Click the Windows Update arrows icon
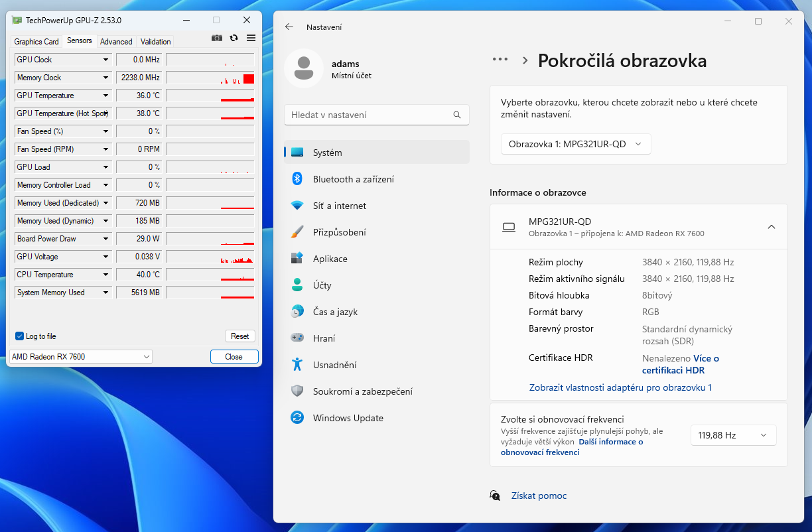 click(x=297, y=418)
